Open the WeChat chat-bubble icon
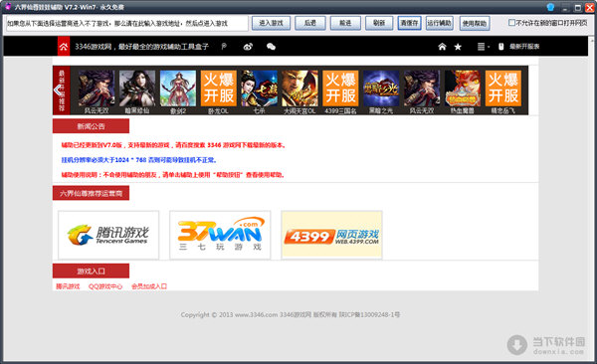 click(x=271, y=47)
